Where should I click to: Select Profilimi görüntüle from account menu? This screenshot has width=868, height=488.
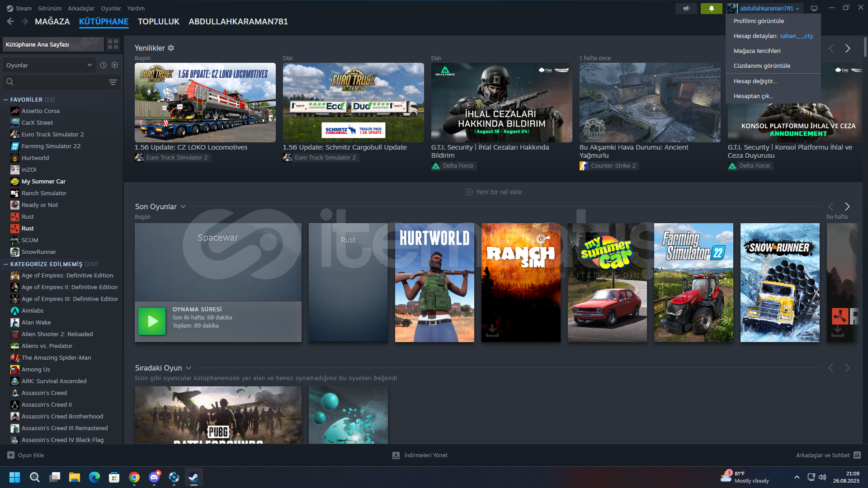[773, 21]
